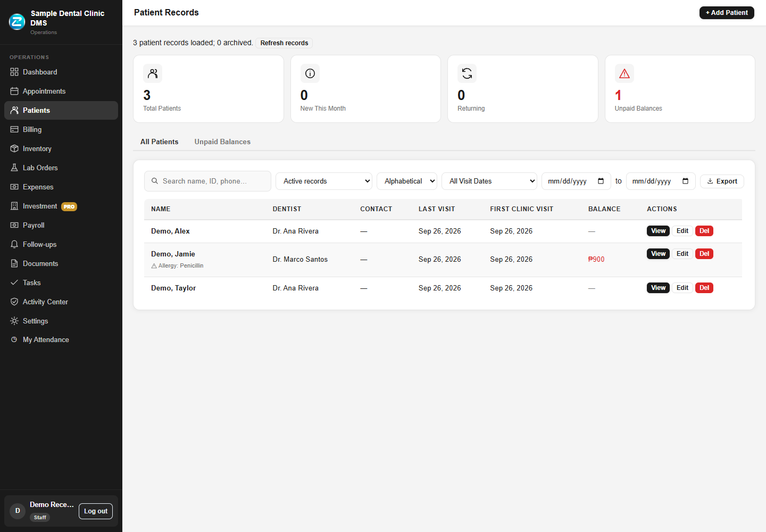Switch to the Unpaid Balances tab
The image size is (766, 532).
(x=222, y=142)
